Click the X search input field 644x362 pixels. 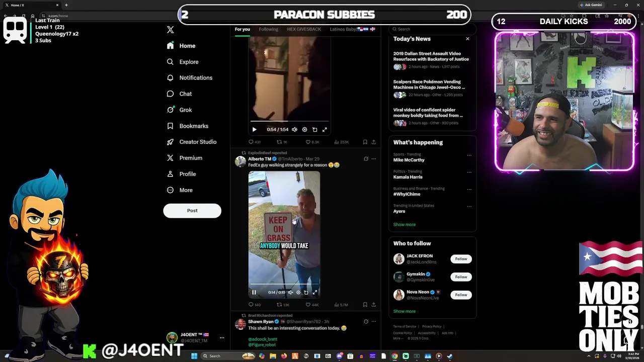pyautogui.click(x=433, y=29)
